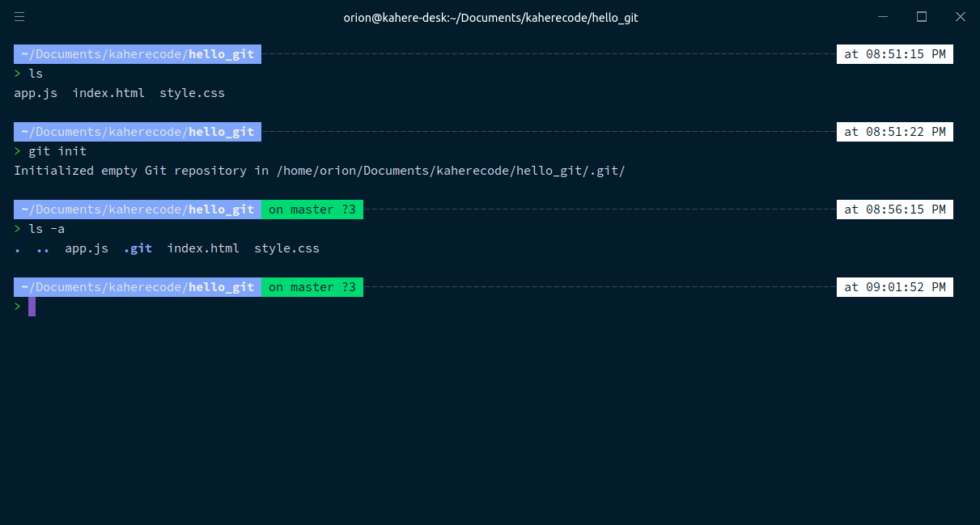Minimize the terminal window
The height and width of the screenshot is (525, 980).
click(x=883, y=17)
